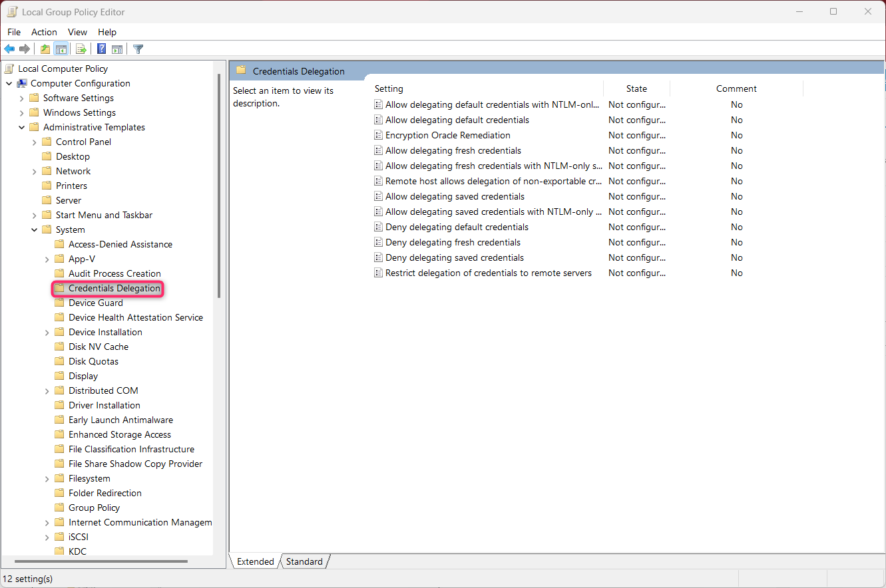Image resolution: width=886 pixels, height=588 pixels.
Task: Toggle the Show/Hide Action Pane icon
Action: [117, 48]
